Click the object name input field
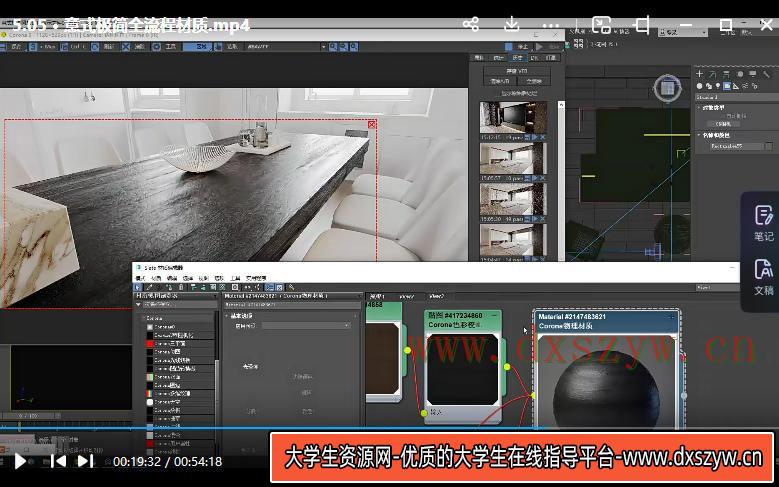Image resolution: width=779 pixels, height=487 pixels. (x=736, y=146)
